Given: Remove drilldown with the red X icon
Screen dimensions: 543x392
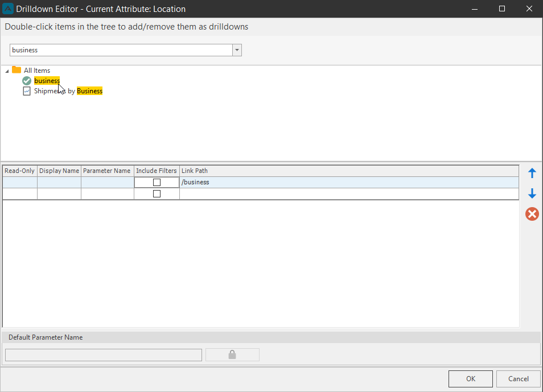Looking at the screenshot, I should pos(532,214).
